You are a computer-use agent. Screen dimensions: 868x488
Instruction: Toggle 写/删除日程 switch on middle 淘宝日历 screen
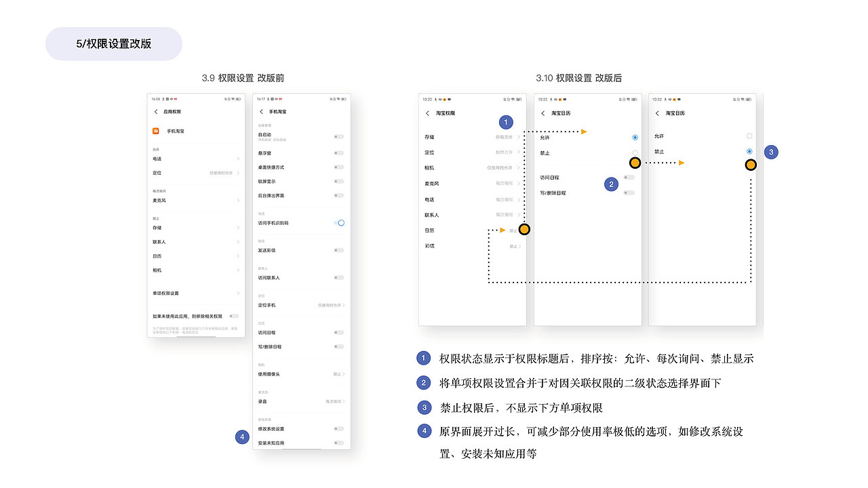(x=629, y=192)
